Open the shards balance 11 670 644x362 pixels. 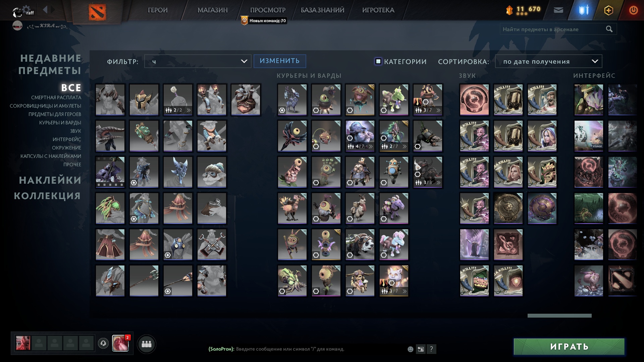[523, 10]
